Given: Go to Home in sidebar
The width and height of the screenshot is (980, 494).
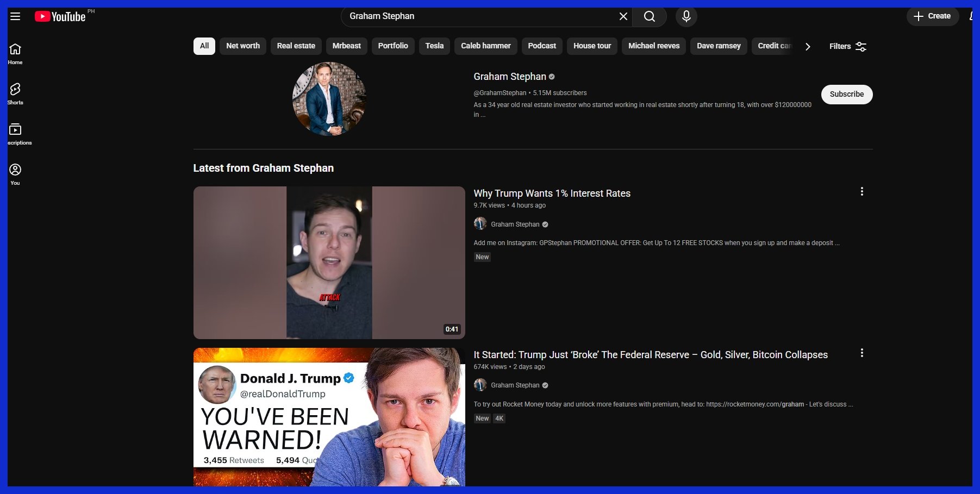Looking at the screenshot, I should point(15,54).
